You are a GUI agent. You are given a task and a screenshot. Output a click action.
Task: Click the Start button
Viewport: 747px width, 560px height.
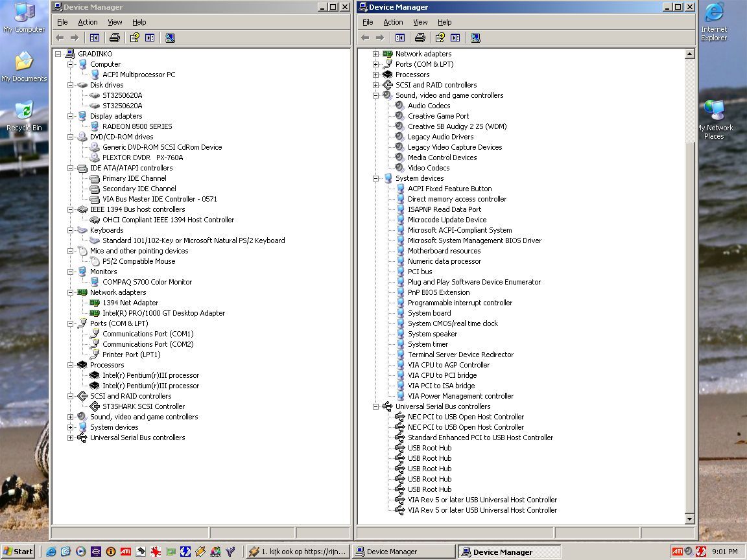coord(18,552)
